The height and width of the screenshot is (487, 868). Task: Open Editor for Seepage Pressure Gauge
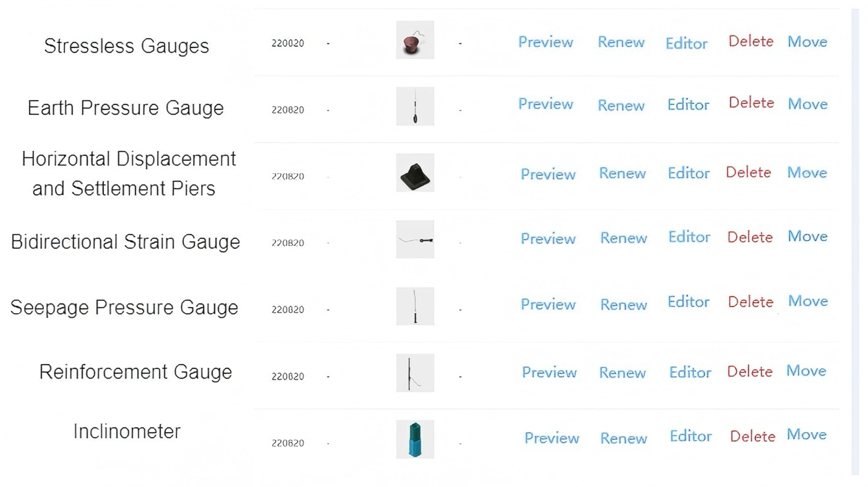tap(688, 302)
